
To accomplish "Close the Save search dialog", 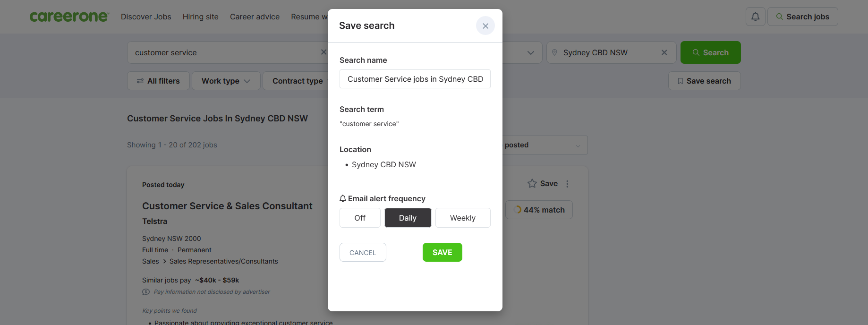I will coord(485,26).
